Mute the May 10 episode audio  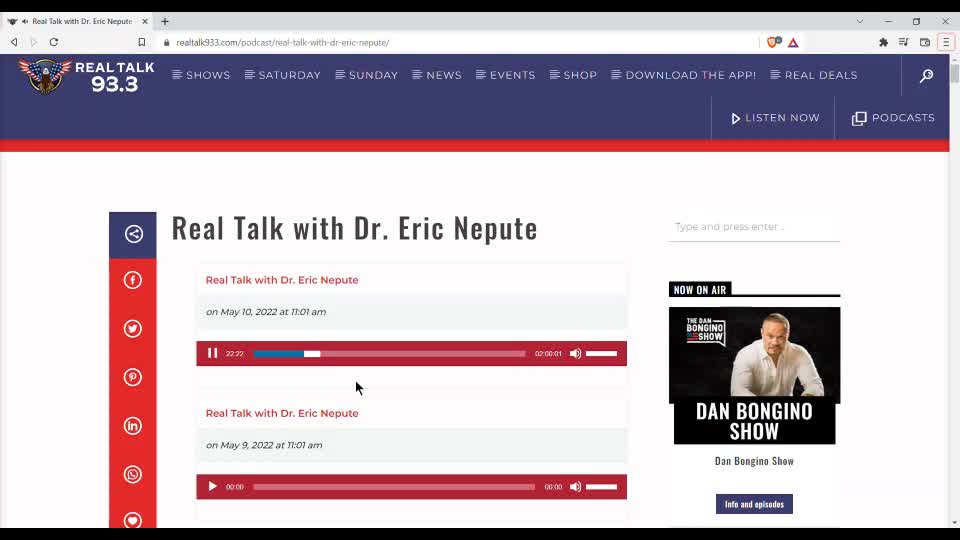coord(576,353)
